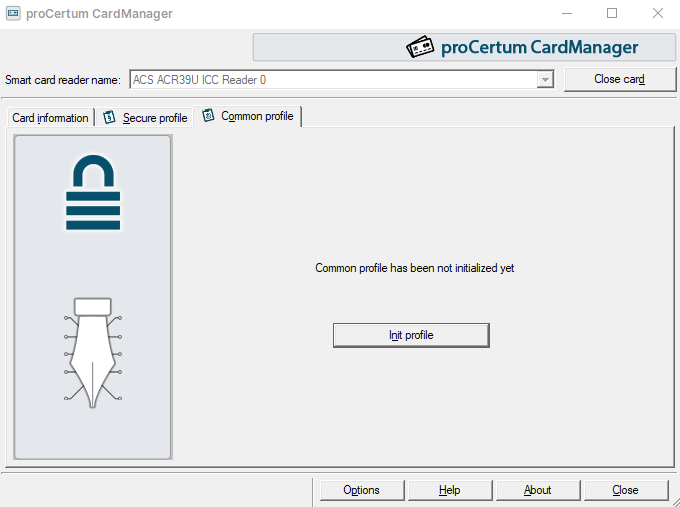The image size is (680, 507).
Task: Click the smart card logo in banner
Action: (x=420, y=47)
